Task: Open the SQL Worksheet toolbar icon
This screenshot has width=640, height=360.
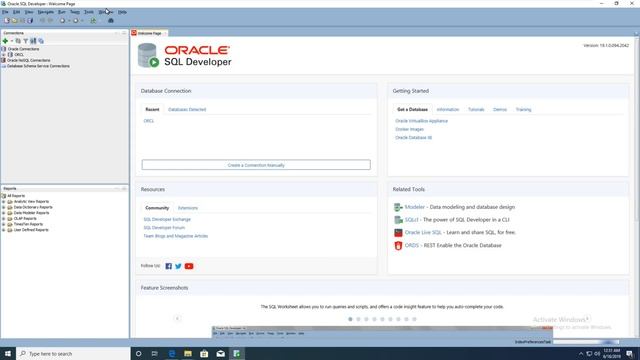Action: click(x=93, y=20)
